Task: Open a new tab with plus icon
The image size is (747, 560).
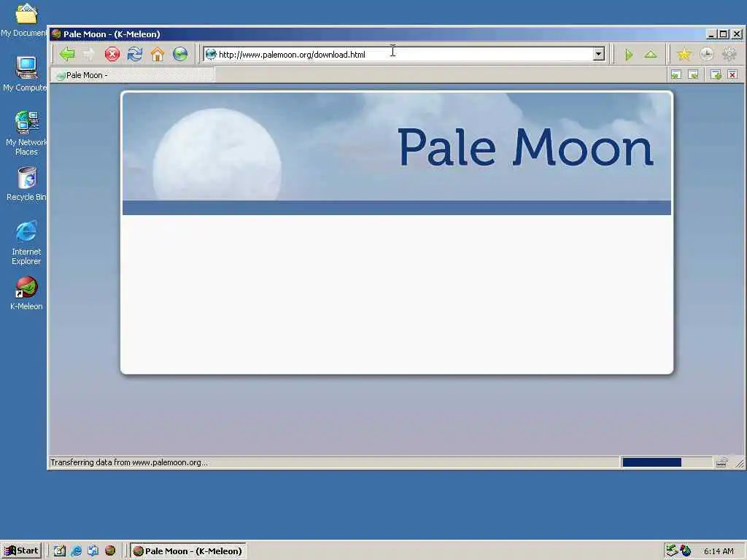Action: [x=716, y=75]
